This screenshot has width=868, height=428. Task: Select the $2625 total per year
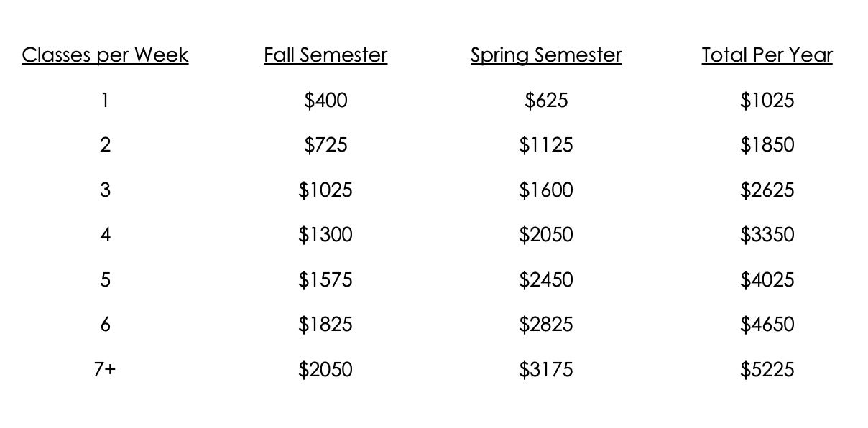coord(767,190)
